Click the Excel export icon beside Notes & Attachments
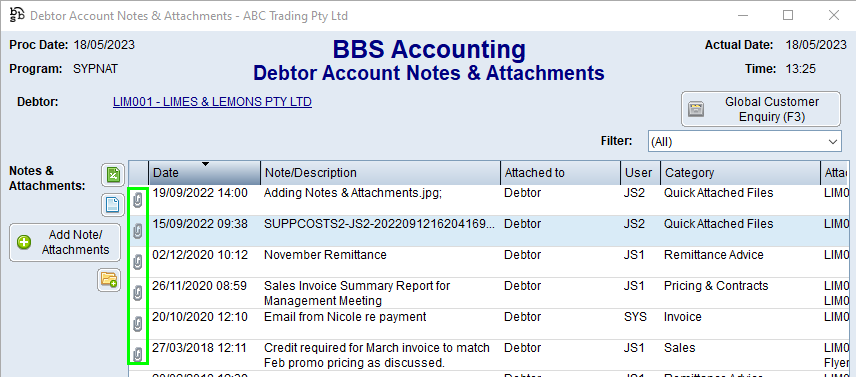 tap(113, 175)
